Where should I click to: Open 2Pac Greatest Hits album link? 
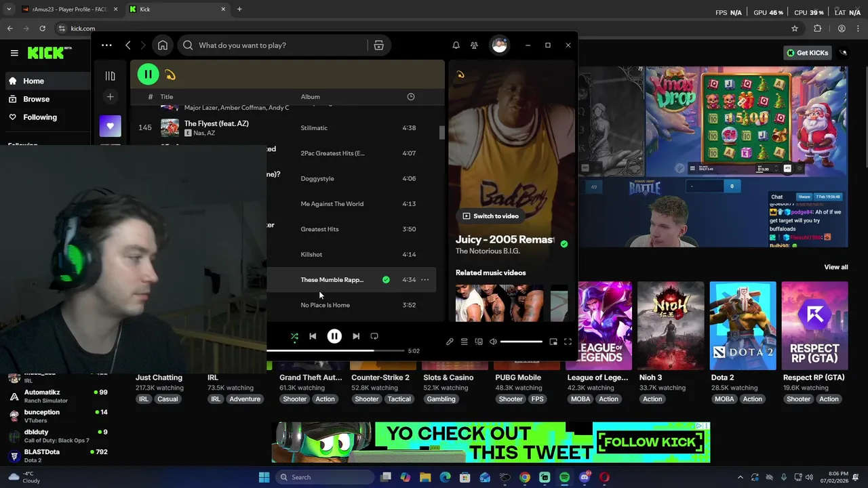(332, 153)
